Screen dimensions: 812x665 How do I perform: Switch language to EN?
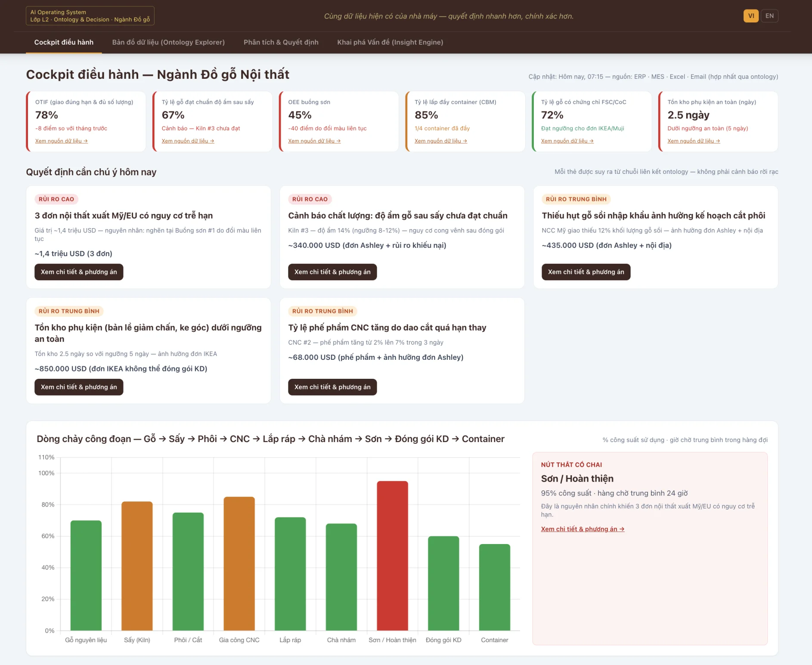[x=769, y=16]
